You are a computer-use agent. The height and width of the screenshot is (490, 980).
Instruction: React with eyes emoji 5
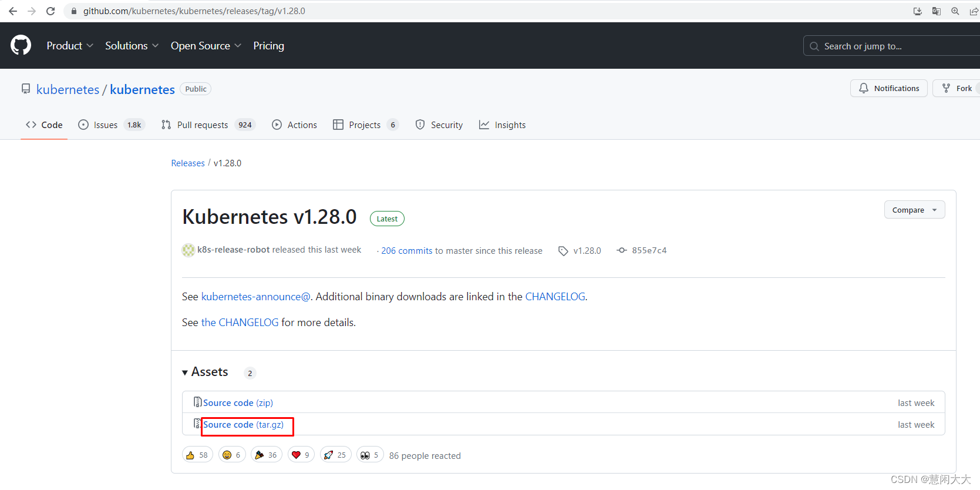point(371,455)
